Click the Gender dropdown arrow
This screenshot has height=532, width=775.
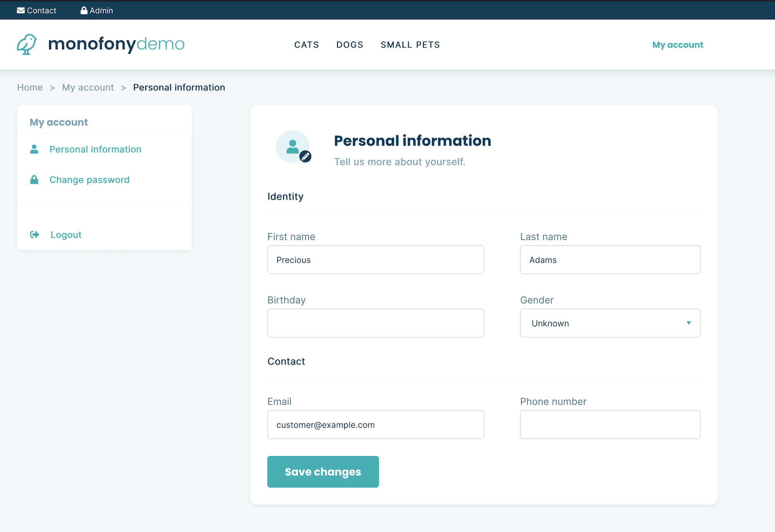(689, 323)
